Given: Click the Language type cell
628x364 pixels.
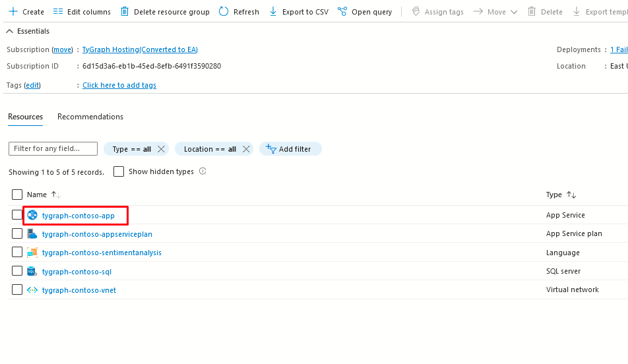Looking at the screenshot, I should [563, 253].
